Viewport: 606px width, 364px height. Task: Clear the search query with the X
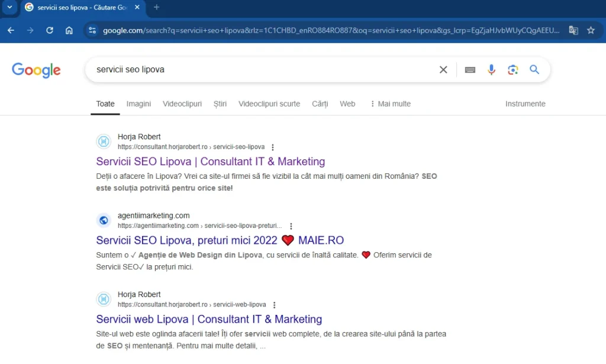[443, 69]
